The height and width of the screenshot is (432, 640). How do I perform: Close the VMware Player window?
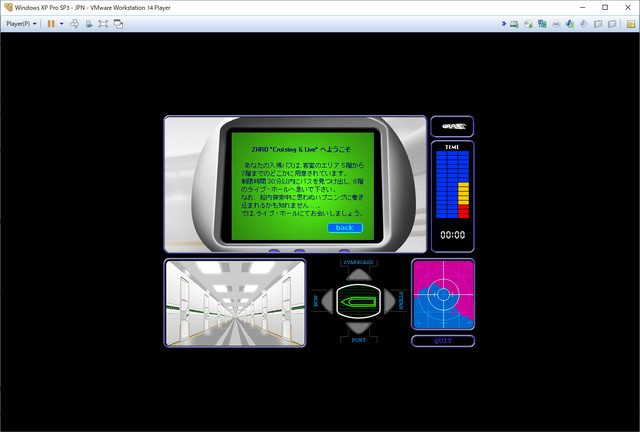[628, 7]
